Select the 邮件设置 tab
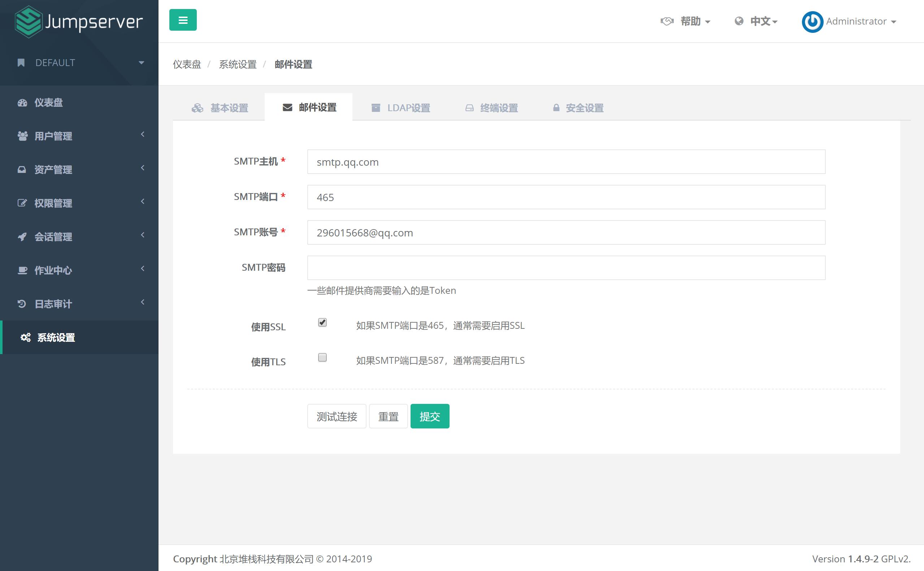 309,108
